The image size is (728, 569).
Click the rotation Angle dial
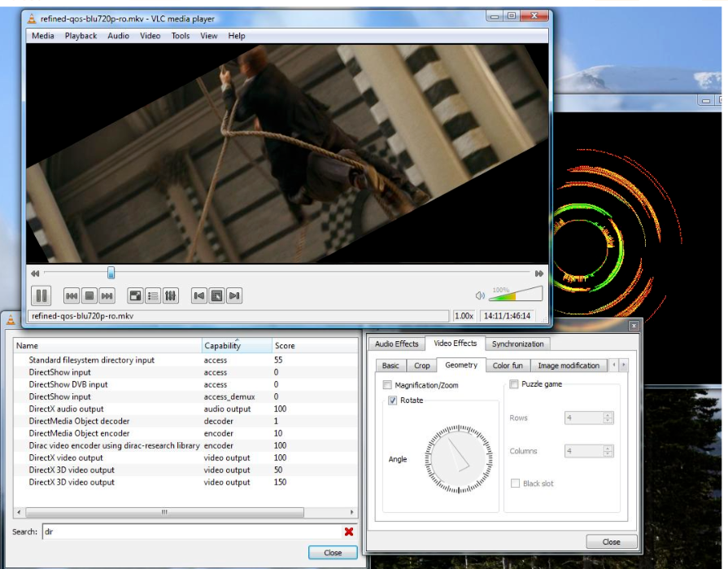tap(459, 459)
